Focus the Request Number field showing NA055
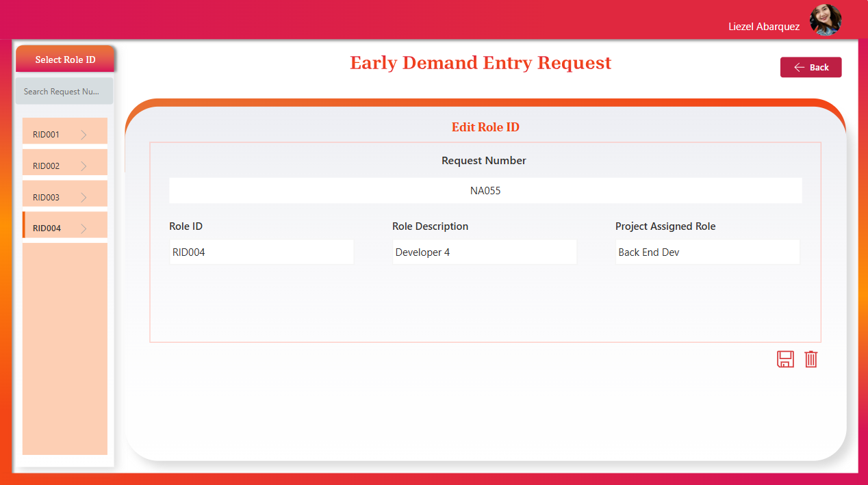Image resolution: width=868 pixels, height=485 pixels. coord(485,191)
